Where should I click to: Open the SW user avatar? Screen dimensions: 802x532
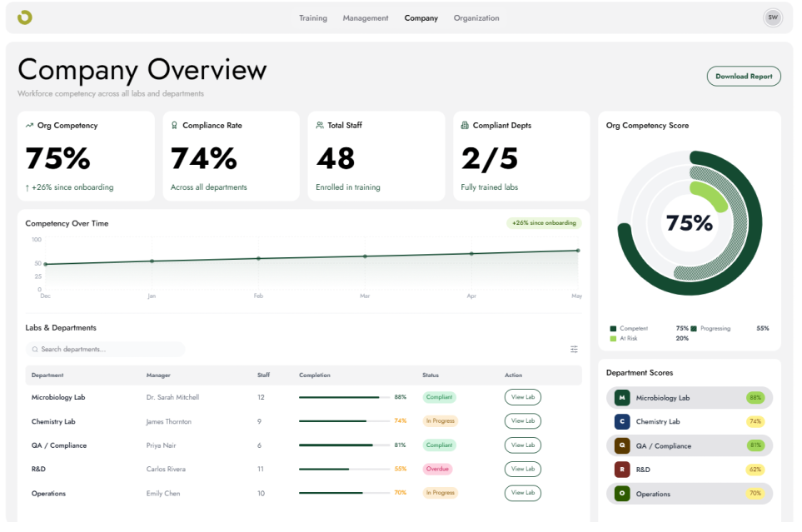click(772, 17)
